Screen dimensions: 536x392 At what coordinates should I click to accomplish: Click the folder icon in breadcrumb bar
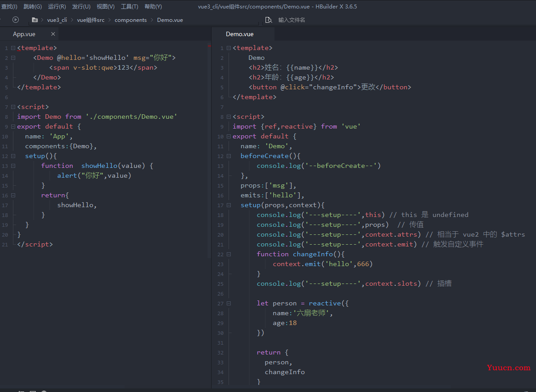pos(35,20)
